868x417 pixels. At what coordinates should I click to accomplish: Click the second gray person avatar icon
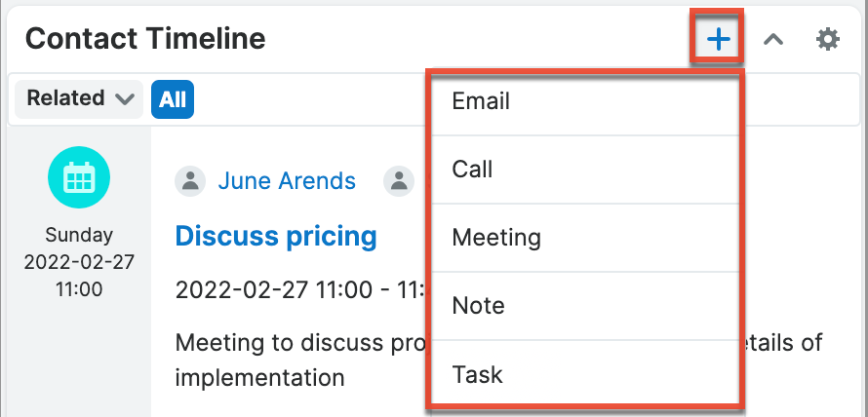(x=398, y=181)
